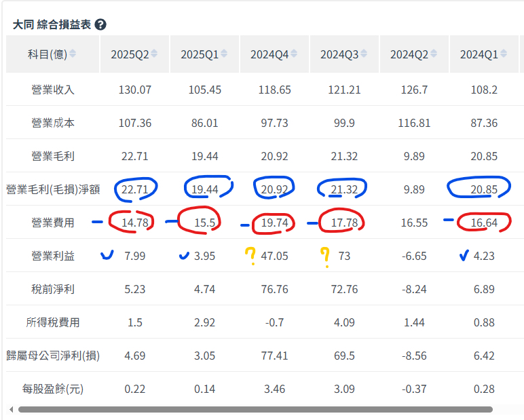Click the 每股盈餘(元) row label
Screen dimensions: 524x420
(x=53, y=389)
